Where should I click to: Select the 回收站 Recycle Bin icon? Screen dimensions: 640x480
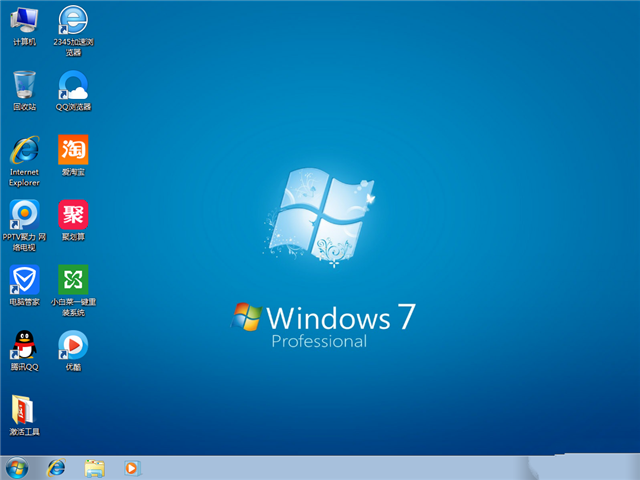(x=24, y=85)
